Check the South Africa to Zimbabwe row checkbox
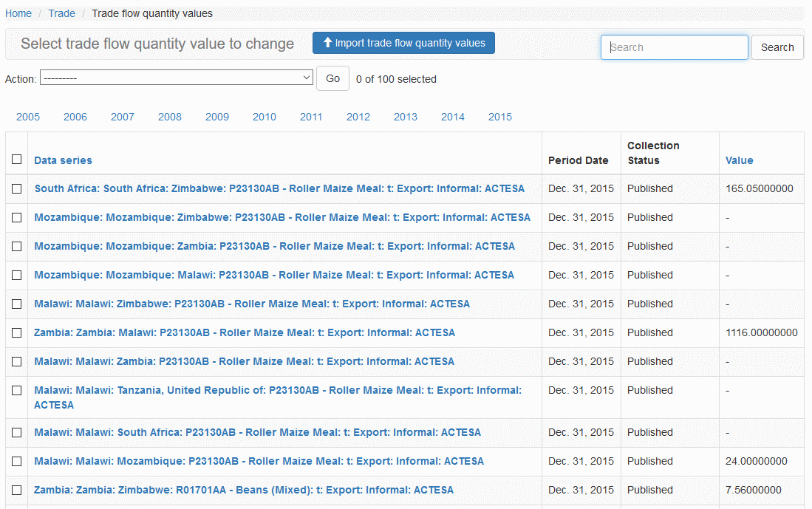The height and width of the screenshot is (509, 812). click(16, 189)
